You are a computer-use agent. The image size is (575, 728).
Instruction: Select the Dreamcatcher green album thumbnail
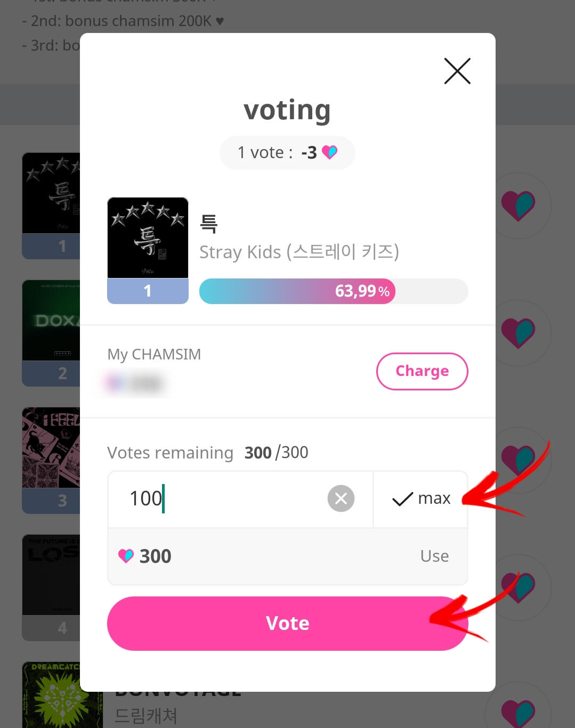51,694
